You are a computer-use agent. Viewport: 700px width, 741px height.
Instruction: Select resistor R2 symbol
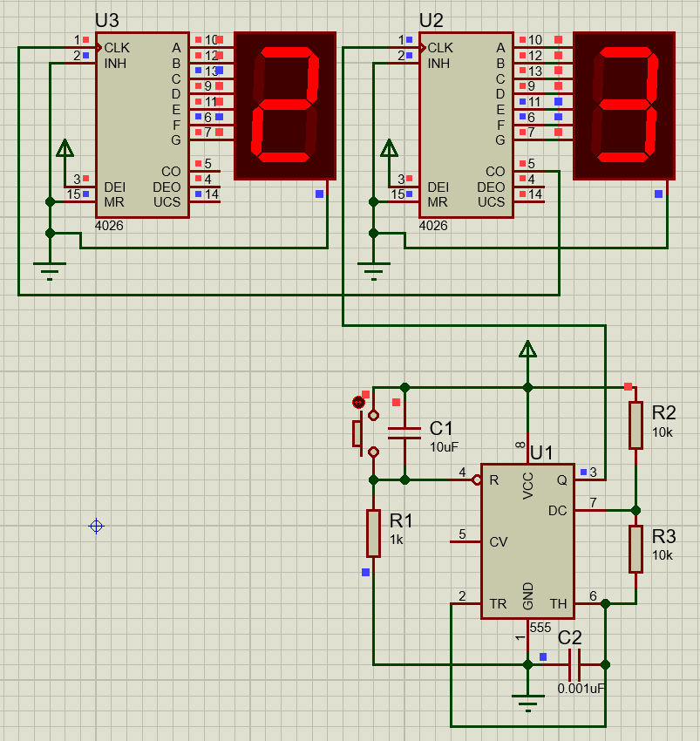coord(635,425)
